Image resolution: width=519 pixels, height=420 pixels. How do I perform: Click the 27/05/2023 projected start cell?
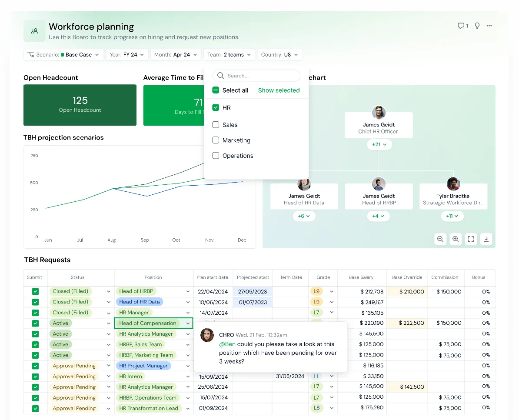[x=253, y=292]
